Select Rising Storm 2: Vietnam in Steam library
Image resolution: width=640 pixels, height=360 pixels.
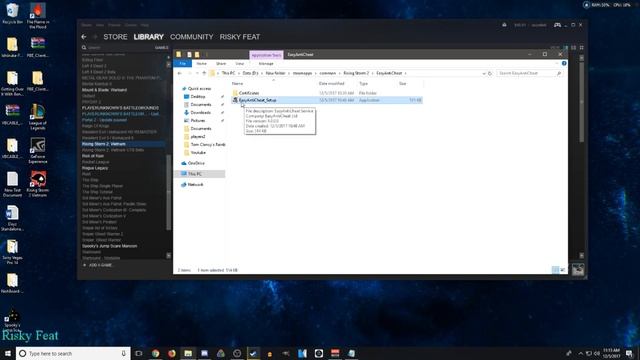tap(104, 144)
